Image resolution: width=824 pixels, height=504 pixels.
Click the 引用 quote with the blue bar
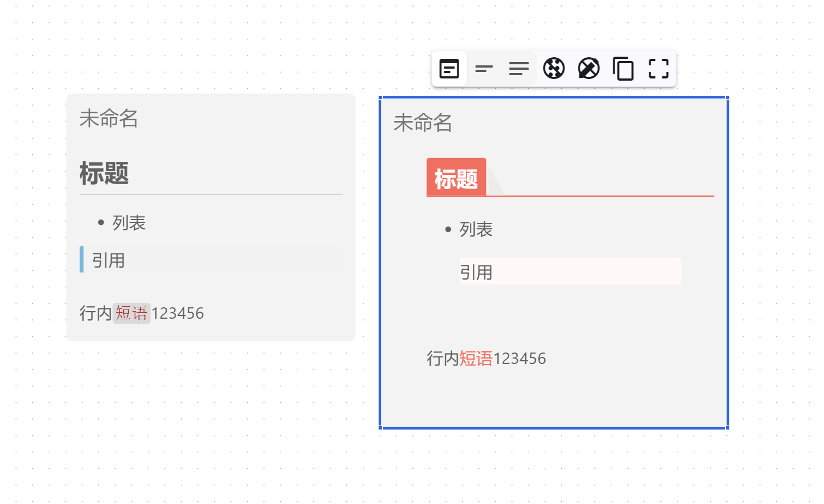(x=108, y=260)
